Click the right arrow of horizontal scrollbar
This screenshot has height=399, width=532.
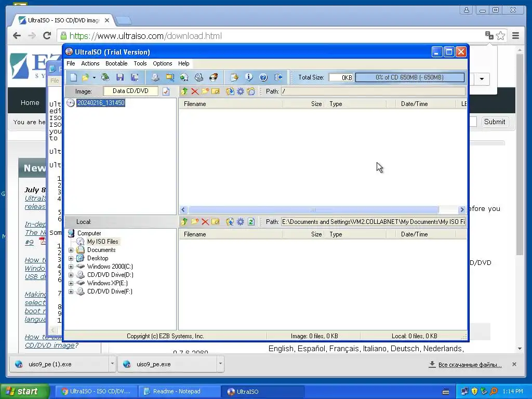pos(462,210)
